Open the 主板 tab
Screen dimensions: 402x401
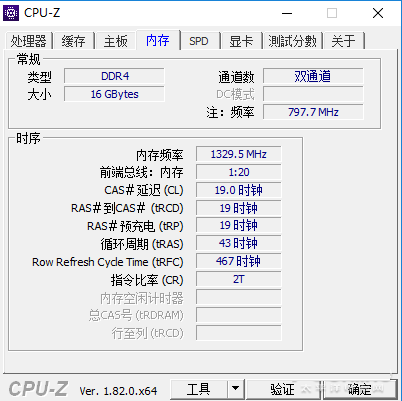click(x=116, y=41)
